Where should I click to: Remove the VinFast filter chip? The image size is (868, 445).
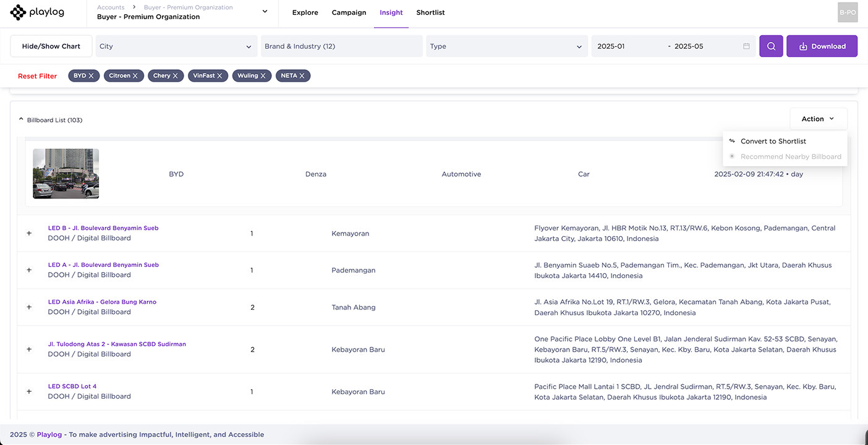(x=219, y=76)
